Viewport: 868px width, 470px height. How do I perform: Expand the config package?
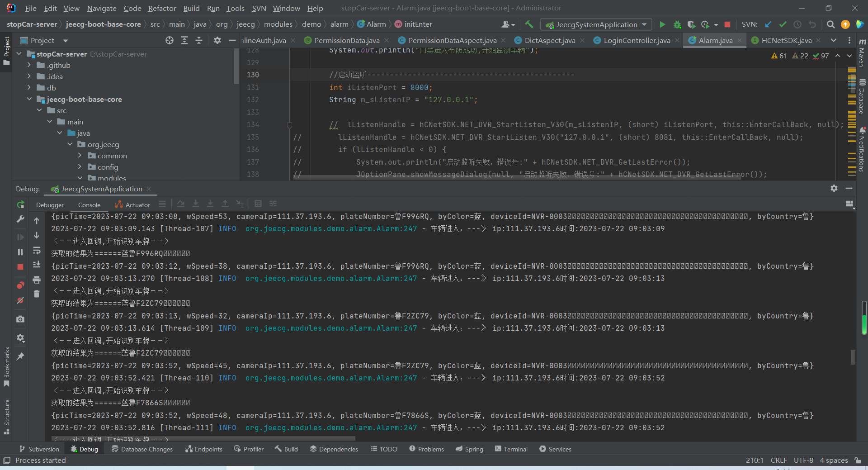(x=80, y=167)
